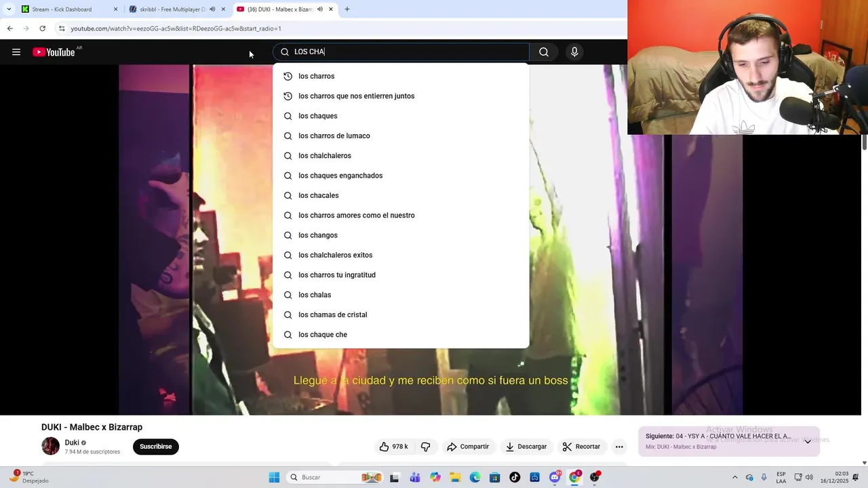Reload the page with refresh icon
Image resolution: width=868 pixels, height=488 pixels.
click(x=42, y=28)
